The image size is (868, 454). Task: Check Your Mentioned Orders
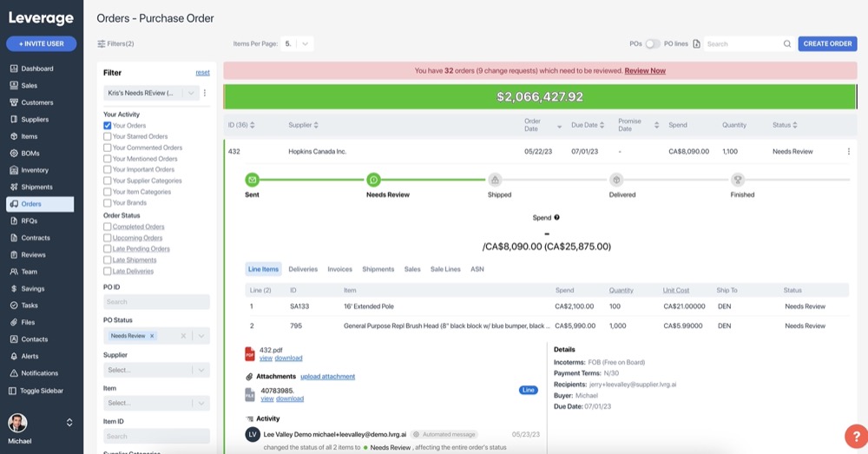(108, 159)
